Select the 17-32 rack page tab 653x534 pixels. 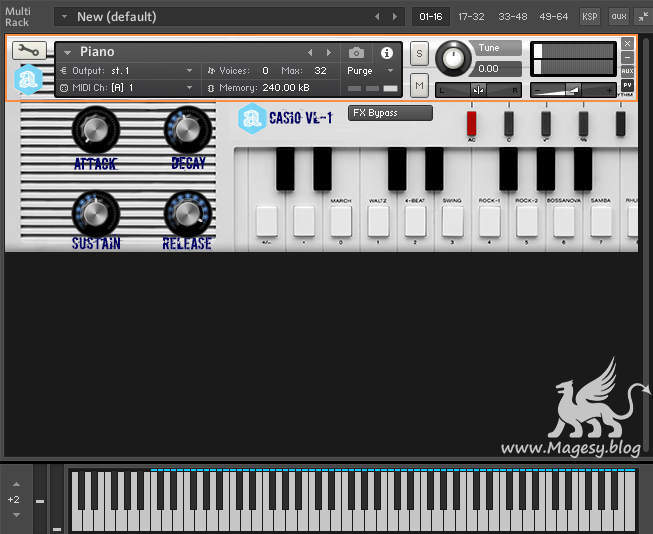pyautogui.click(x=471, y=17)
